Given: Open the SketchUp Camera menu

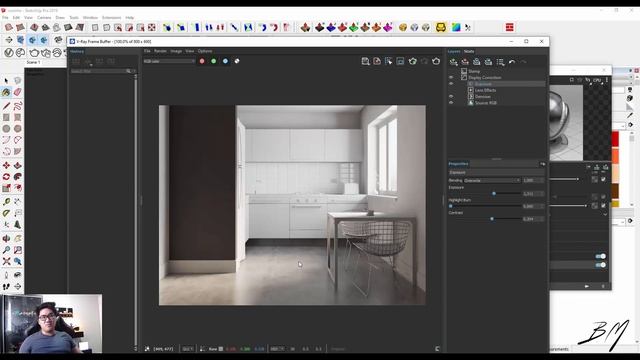Looking at the screenshot, I should [44, 18].
